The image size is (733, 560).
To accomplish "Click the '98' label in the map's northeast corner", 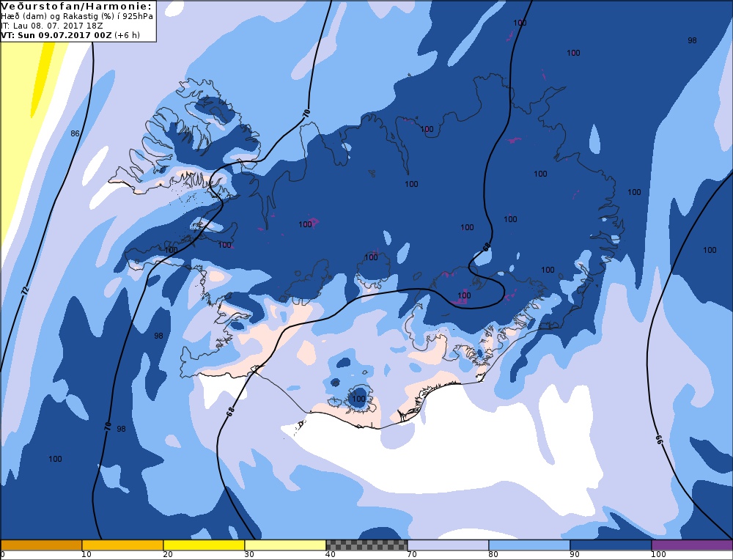I will click(693, 40).
